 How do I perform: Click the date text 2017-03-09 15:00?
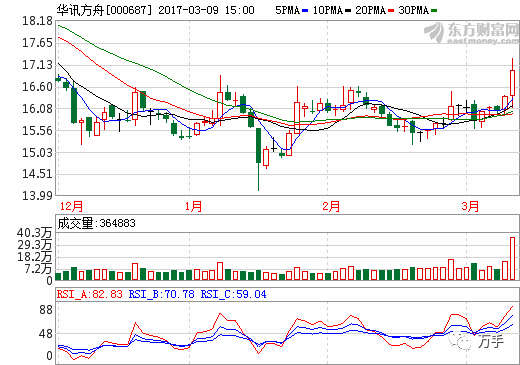(x=206, y=10)
